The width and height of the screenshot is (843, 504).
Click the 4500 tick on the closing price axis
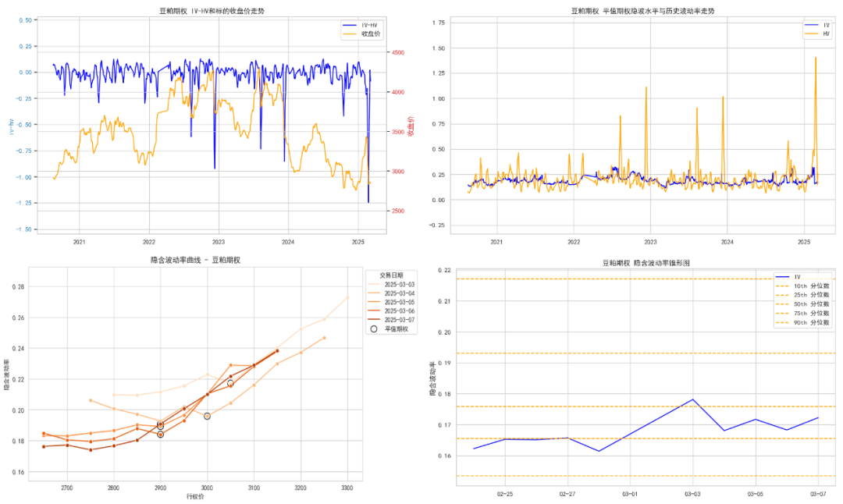pyautogui.click(x=398, y=52)
